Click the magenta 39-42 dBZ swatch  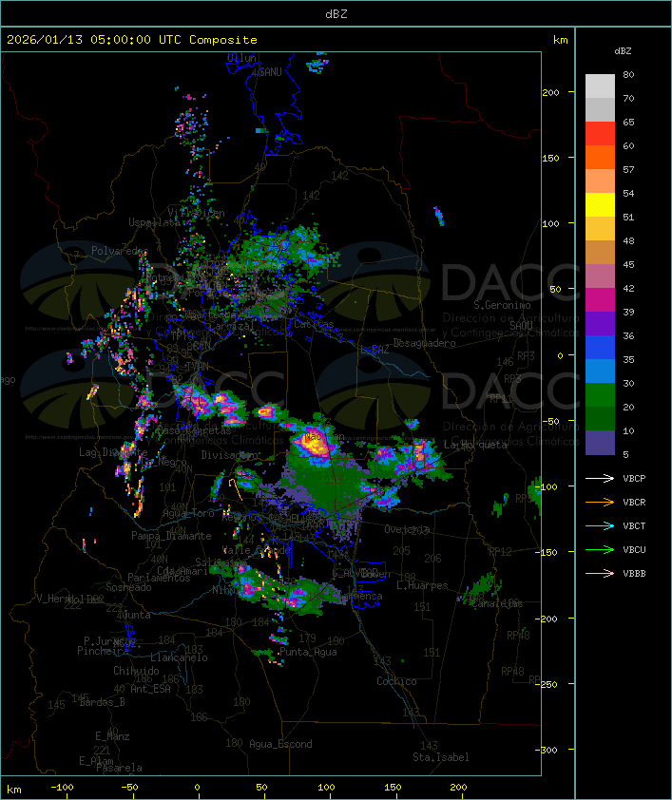(x=600, y=300)
